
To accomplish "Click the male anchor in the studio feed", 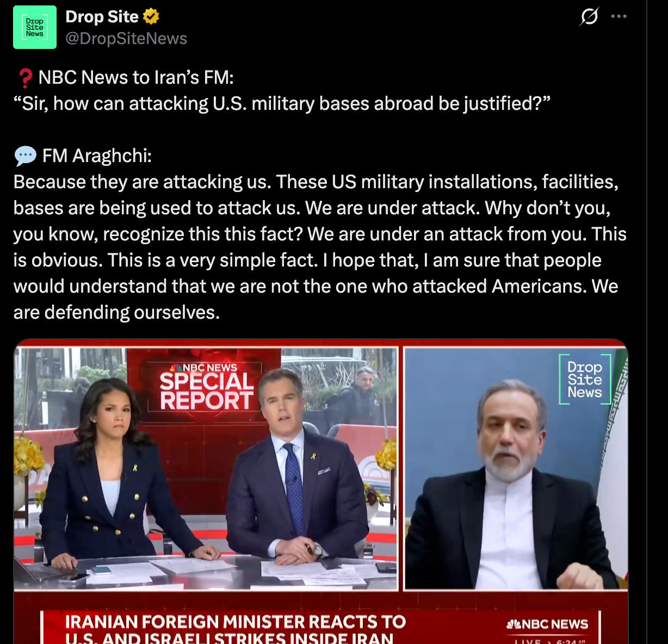I will click(x=296, y=468).
